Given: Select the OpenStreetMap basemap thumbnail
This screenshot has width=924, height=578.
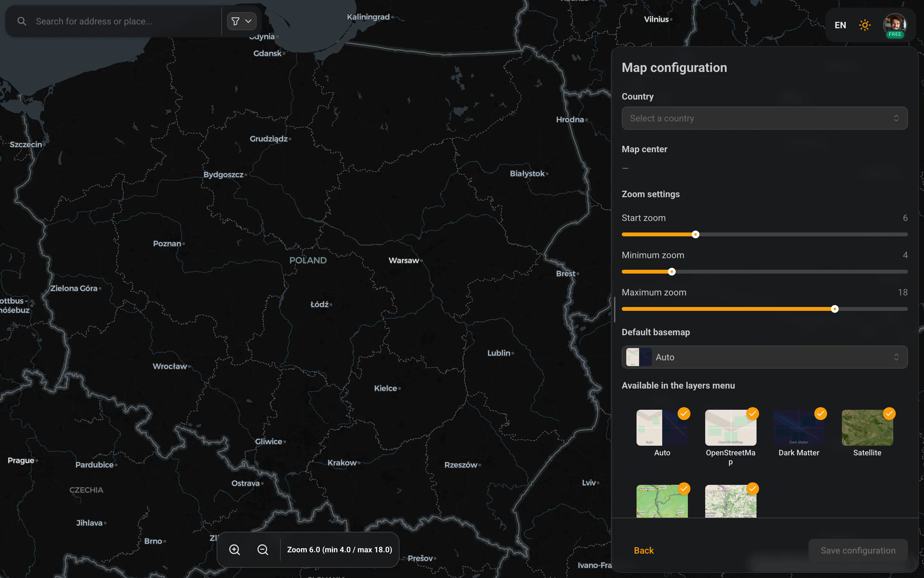Looking at the screenshot, I should 731,428.
